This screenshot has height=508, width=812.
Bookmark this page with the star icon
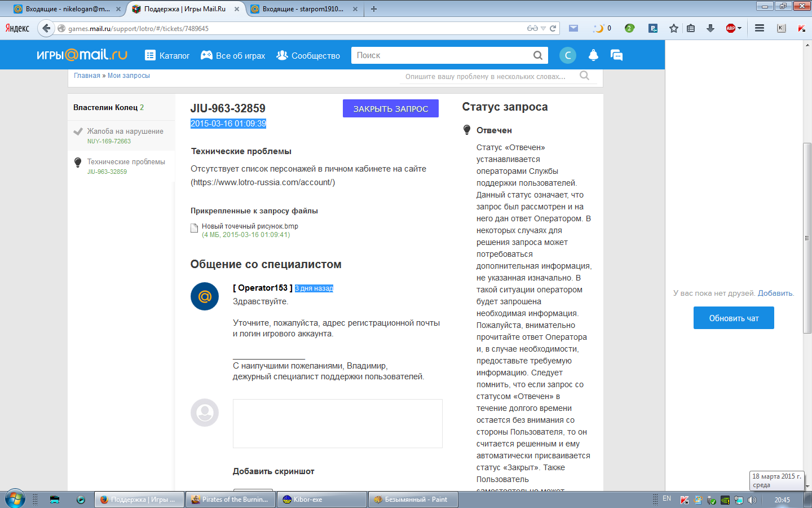click(674, 28)
